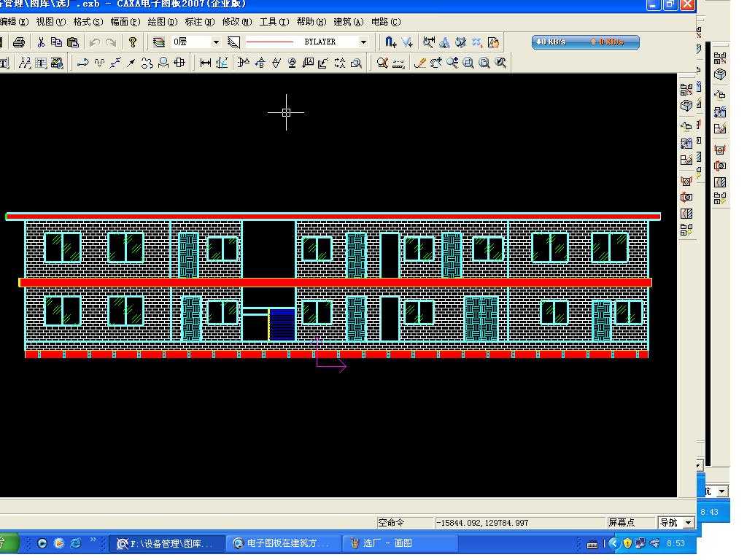Image resolution: width=747 pixels, height=560 pixels.
Task: Select the linear dimension tool icon
Action: coord(205,63)
